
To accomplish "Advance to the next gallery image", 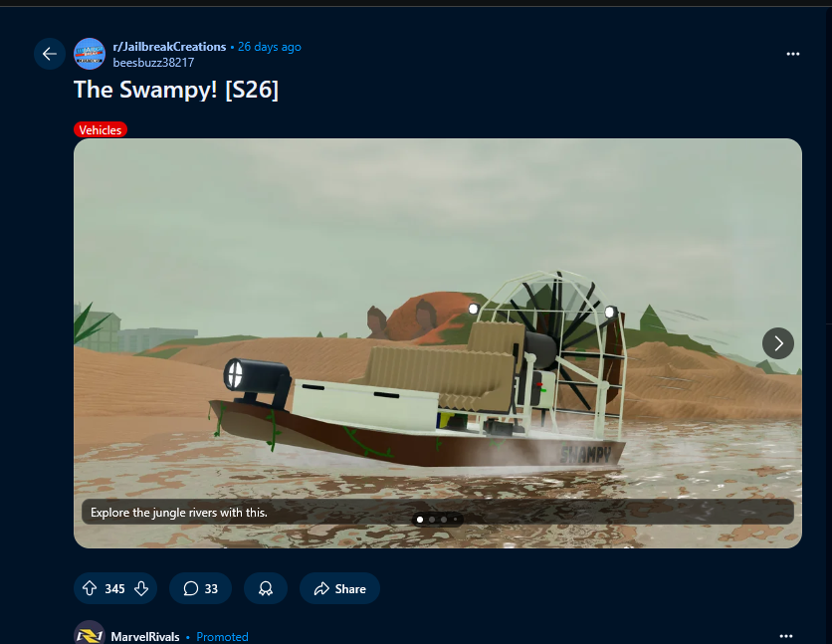I will point(778,343).
